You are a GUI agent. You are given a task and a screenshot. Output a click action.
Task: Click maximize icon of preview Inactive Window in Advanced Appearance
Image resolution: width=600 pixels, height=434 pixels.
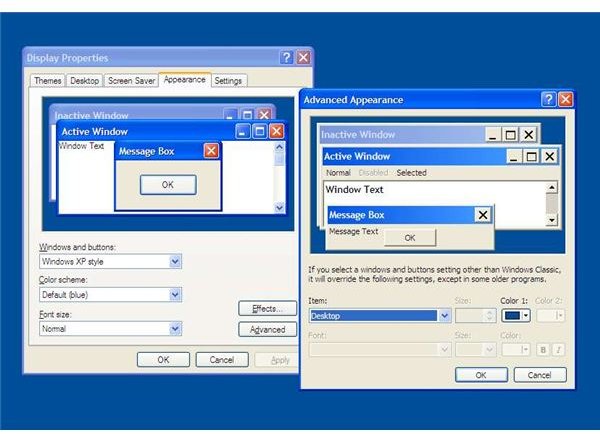point(510,135)
